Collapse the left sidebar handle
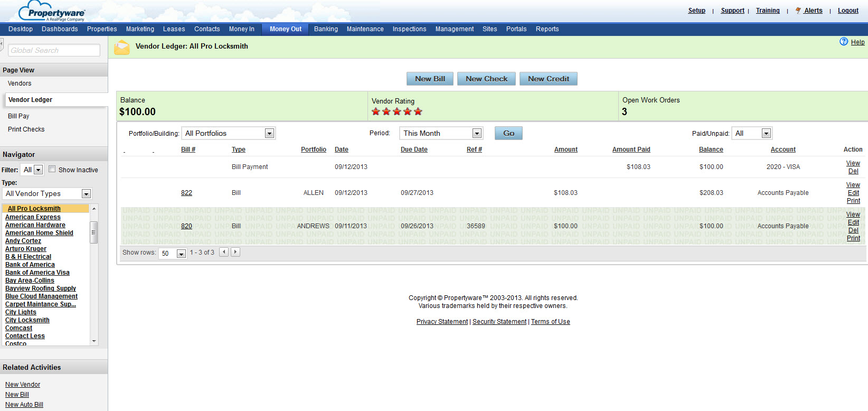This screenshot has height=411, width=868. point(2,45)
